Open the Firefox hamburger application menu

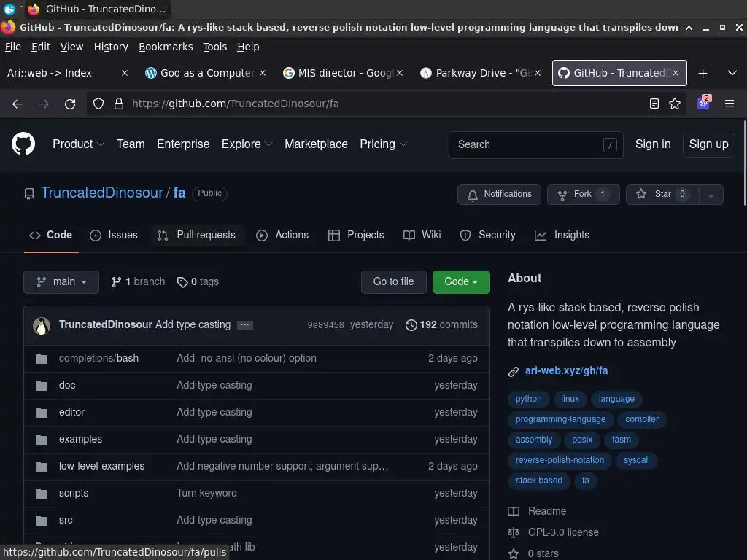click(x=729, y=104)
